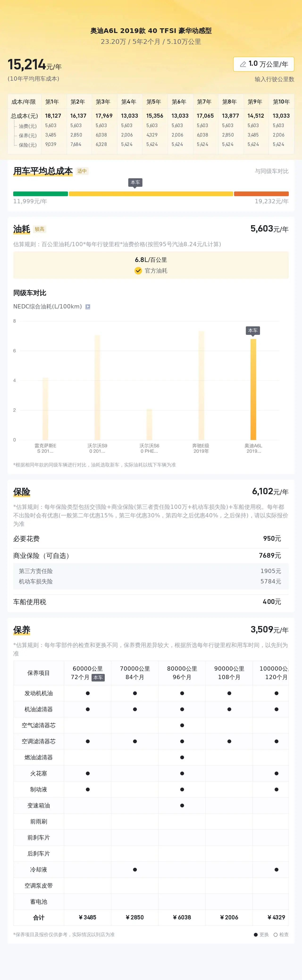Select the 60000公里 72个月 maintenance column
This screenshot has width=302, height=980.
point(88,673)
